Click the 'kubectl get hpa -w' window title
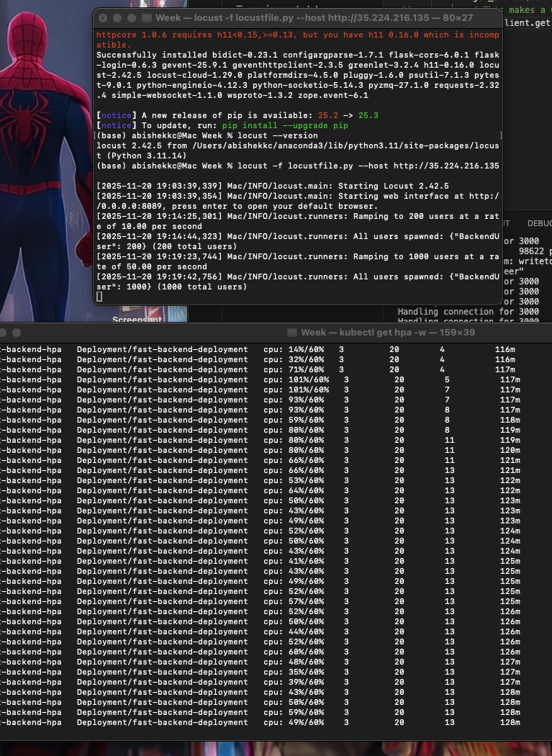The height and width of the screenshot is (756, 552). point(388,332)
